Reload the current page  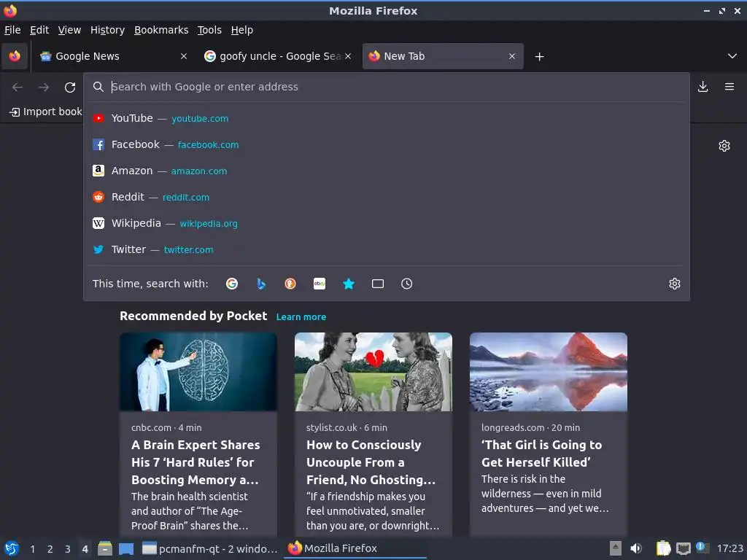70,87
